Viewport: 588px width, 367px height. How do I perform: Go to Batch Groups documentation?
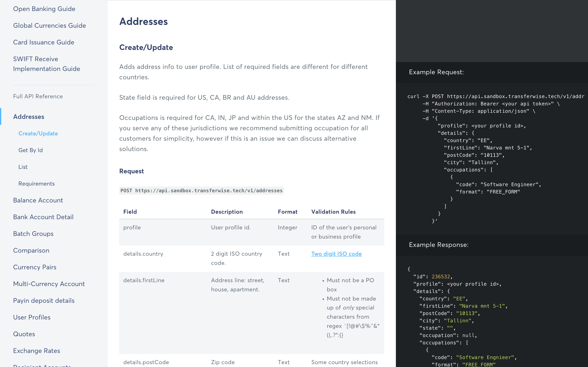(33, 234)
